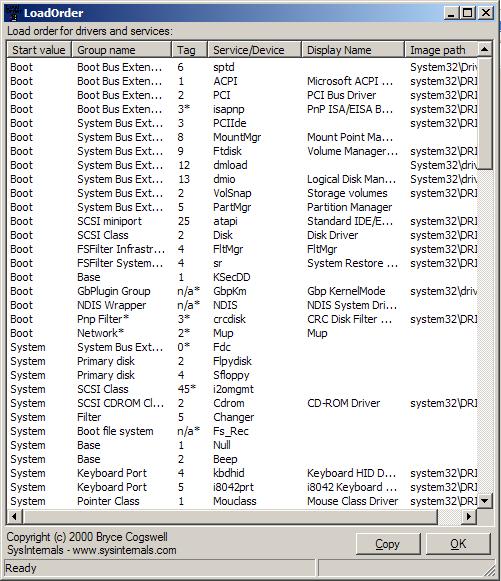Click the OK button

(458, 544)
